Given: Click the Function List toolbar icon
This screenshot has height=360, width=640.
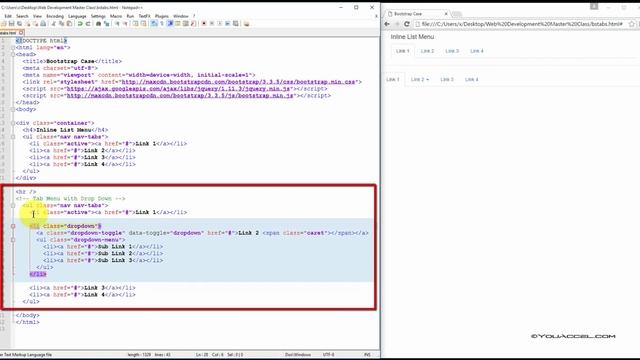Looking at the screenshot, I should tap(193, 24).
